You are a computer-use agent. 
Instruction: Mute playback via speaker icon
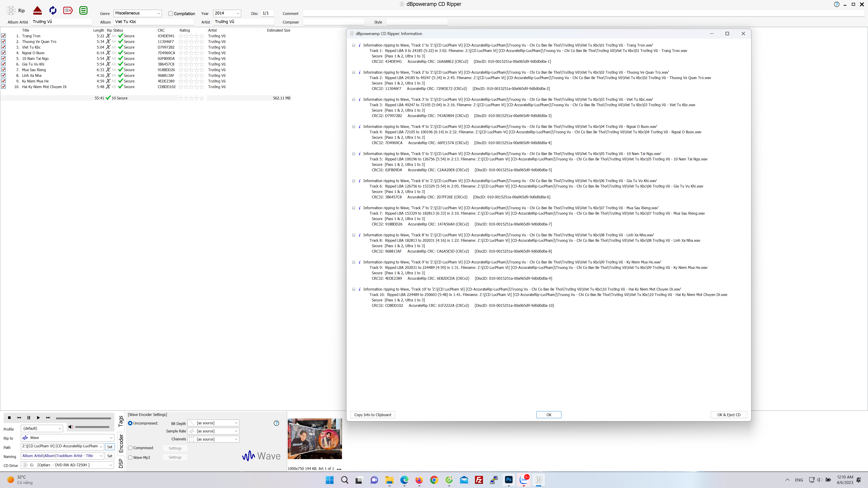(71, 427)
